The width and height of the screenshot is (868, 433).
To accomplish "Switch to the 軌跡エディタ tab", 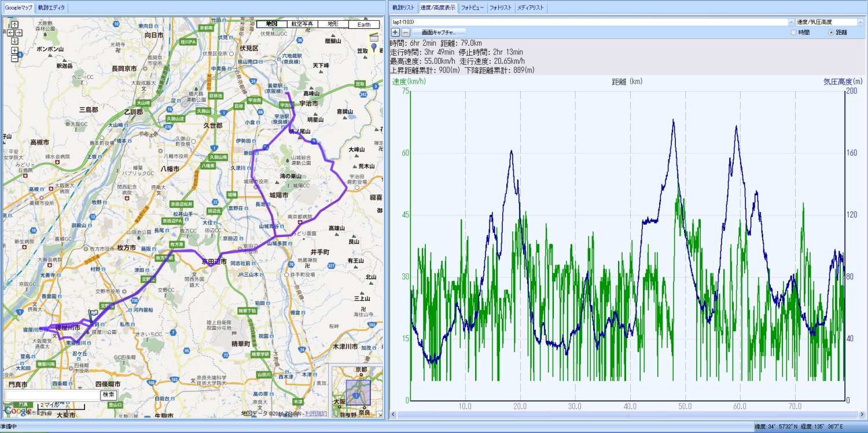I will click(x=52, y=8).
